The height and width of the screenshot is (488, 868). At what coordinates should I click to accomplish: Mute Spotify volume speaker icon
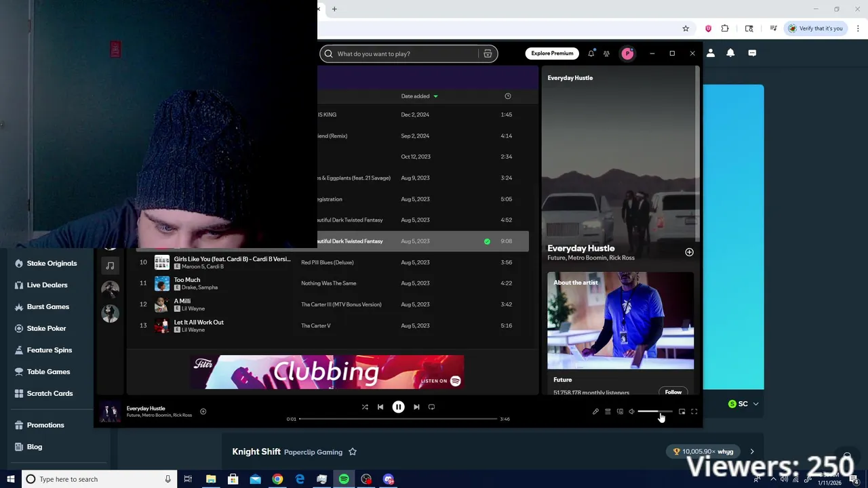click(x=631, y=411)
